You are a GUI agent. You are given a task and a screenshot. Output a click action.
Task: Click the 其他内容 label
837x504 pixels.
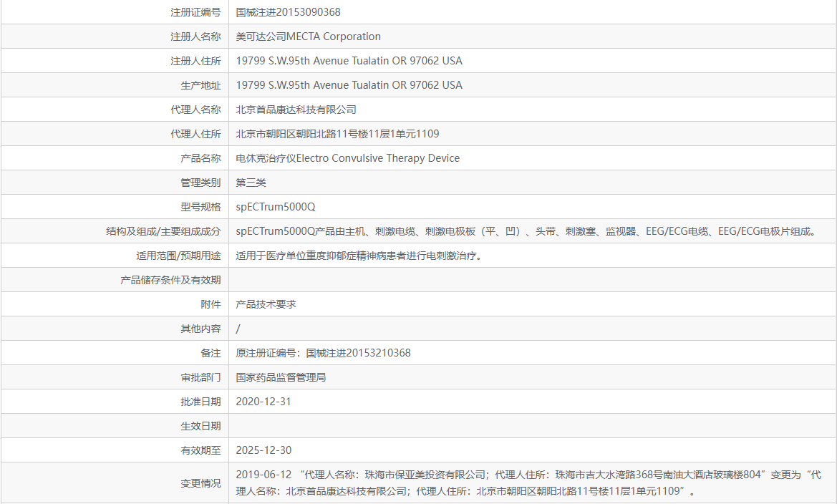[200, 329]
